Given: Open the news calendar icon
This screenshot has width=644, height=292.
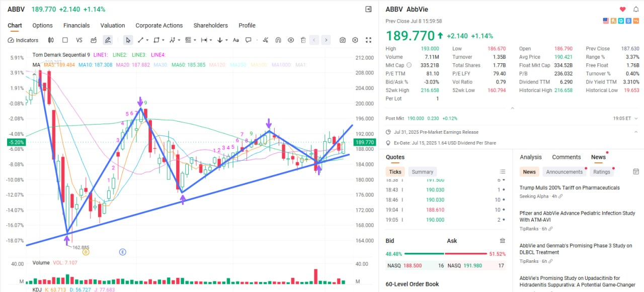Looking at the screenshot, I should (x=635, y=172).
